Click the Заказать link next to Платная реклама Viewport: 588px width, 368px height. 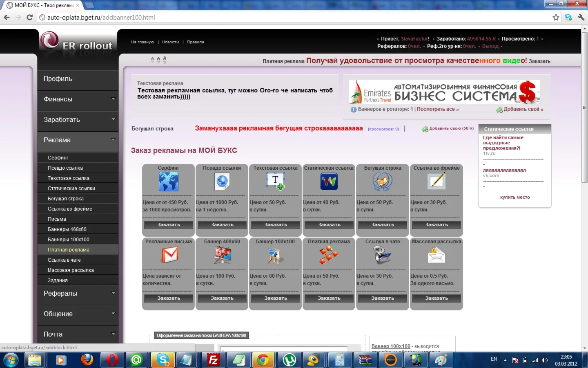point(539,61)
